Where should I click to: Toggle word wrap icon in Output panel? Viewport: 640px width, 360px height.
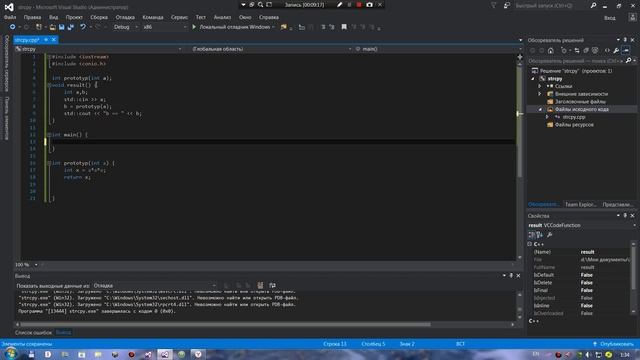point(272,285)
